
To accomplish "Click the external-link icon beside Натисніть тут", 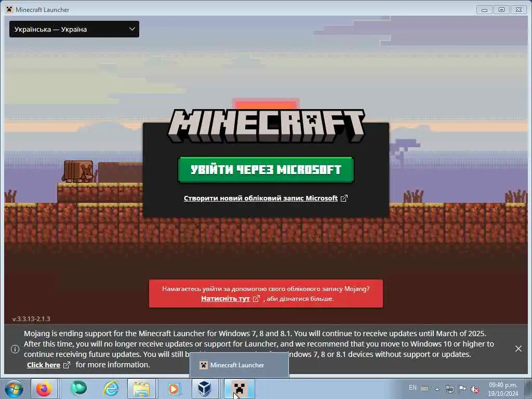I will tap(256, 299).
